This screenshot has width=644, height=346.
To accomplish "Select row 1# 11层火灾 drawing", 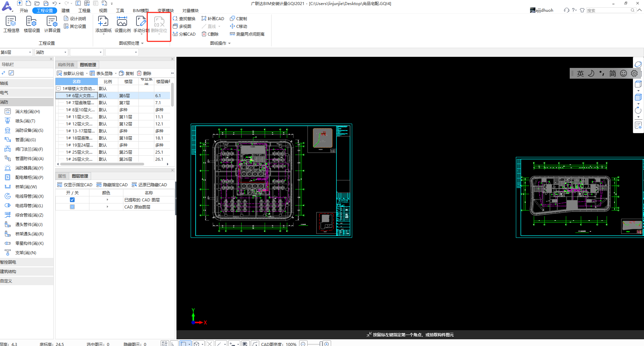I will click(x=113, y=117).
